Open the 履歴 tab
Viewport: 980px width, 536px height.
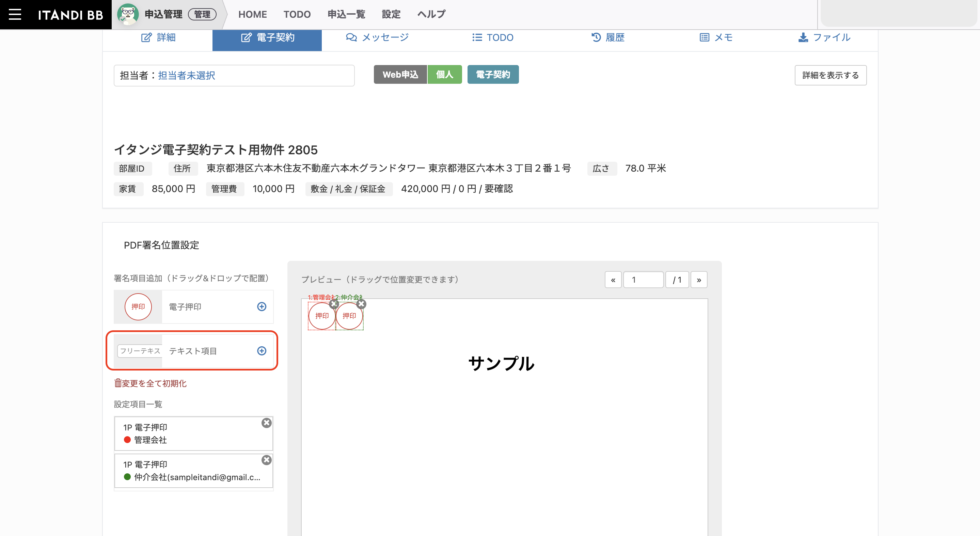(607, 37)
